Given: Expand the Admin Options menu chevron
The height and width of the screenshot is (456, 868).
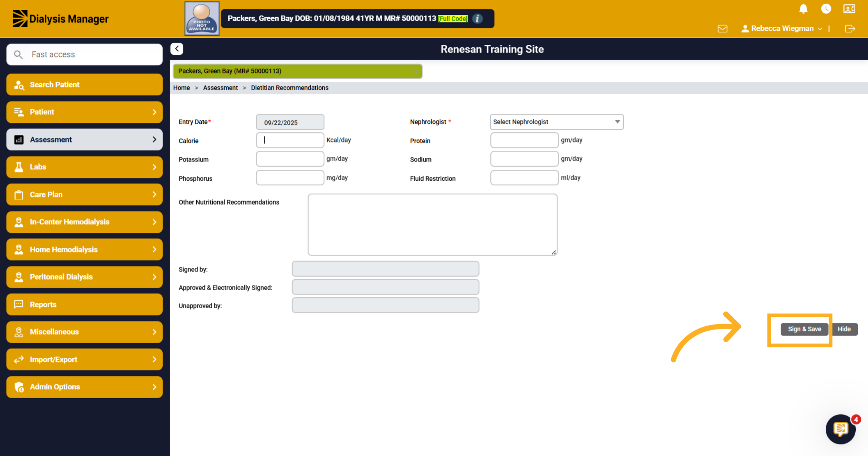Looking at the screenshot, I should click(x=154, y=387).
